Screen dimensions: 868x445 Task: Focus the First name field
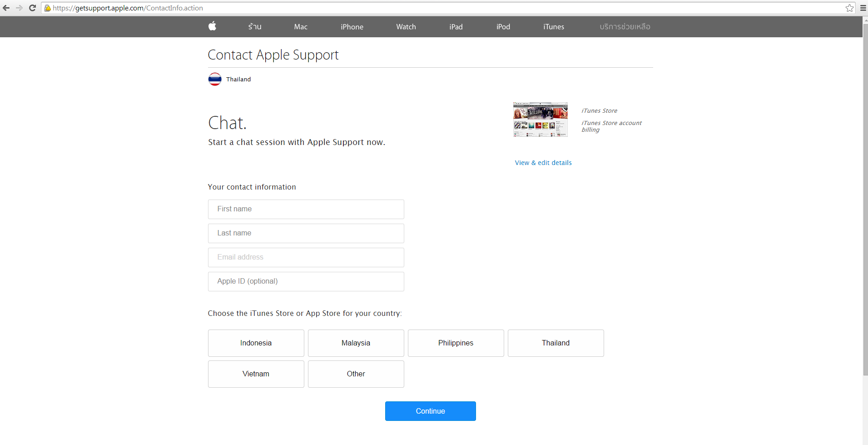[x=306, y=209]
